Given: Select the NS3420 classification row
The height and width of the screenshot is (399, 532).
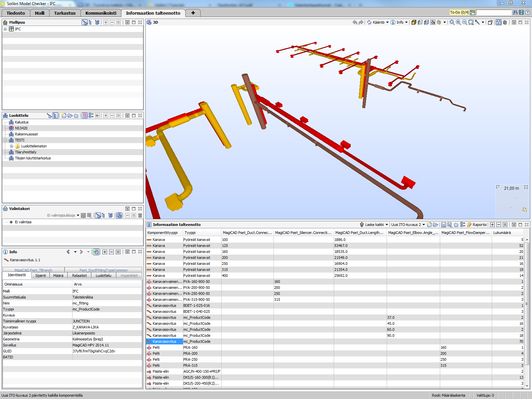Looking at the screenshot, I should [73, 128].
